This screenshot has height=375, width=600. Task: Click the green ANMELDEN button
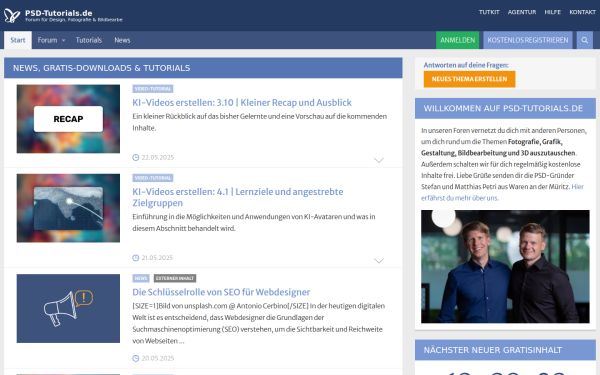457,40
